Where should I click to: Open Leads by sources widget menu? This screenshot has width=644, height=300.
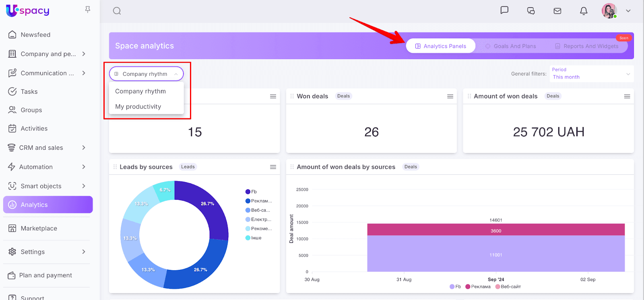(273, 167)
